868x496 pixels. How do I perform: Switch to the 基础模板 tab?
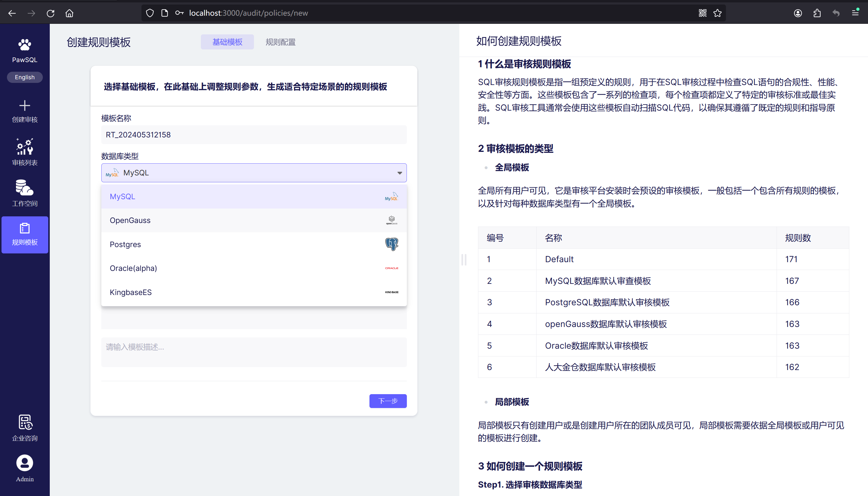tap(227, 42)
